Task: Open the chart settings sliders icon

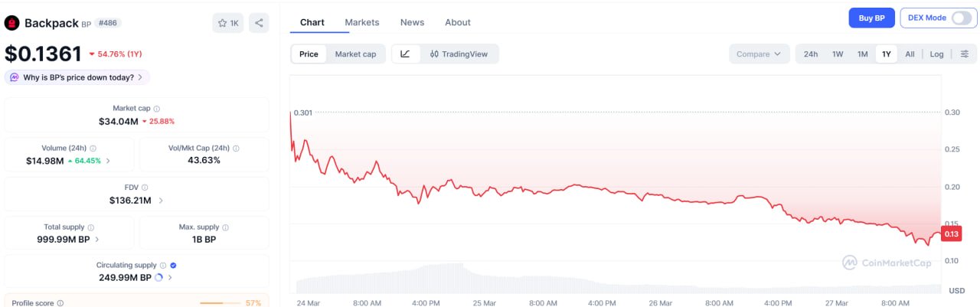Action: tap(964, 54)
